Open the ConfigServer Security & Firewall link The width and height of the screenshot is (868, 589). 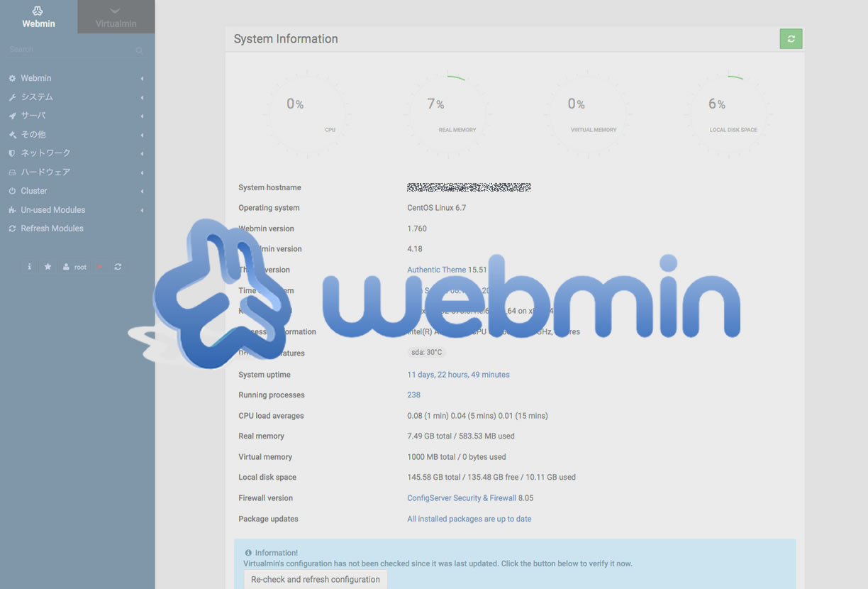tap(461, 498)
